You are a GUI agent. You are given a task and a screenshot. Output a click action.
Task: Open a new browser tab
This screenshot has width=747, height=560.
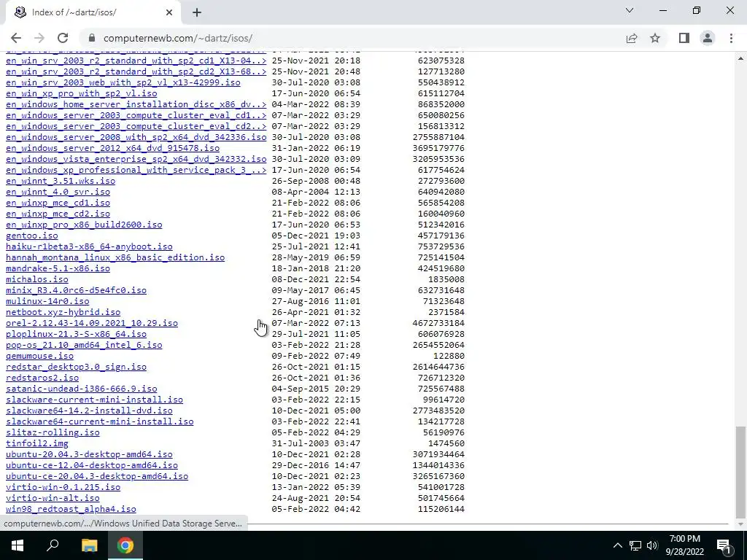(x=197, y=13)
